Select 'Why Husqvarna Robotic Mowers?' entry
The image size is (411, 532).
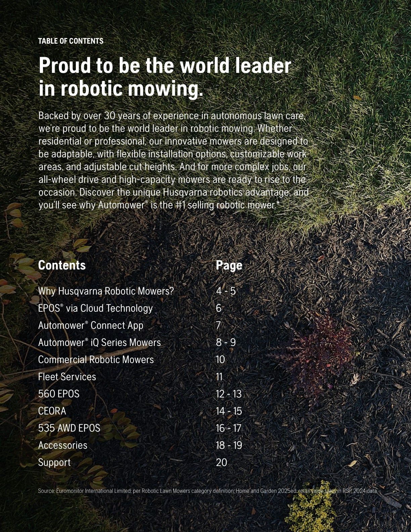[106, 291]
